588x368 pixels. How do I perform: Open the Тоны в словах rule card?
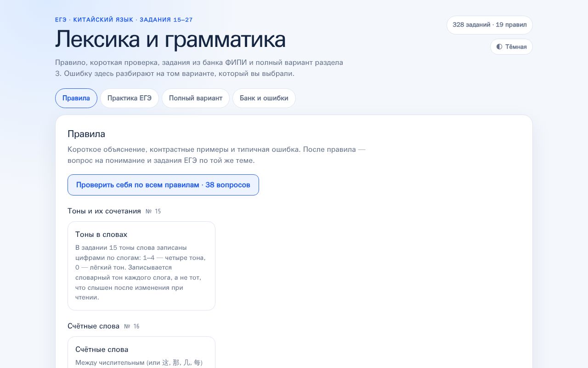141,266
